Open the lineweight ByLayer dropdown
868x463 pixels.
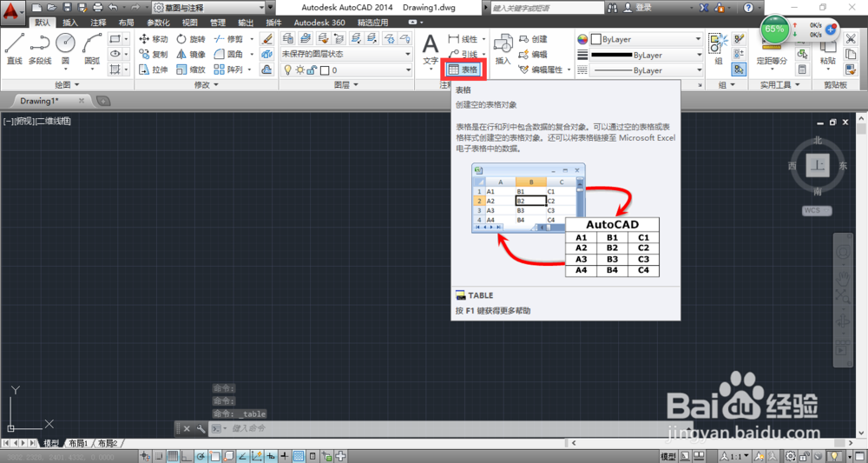[x=646, y=55]
